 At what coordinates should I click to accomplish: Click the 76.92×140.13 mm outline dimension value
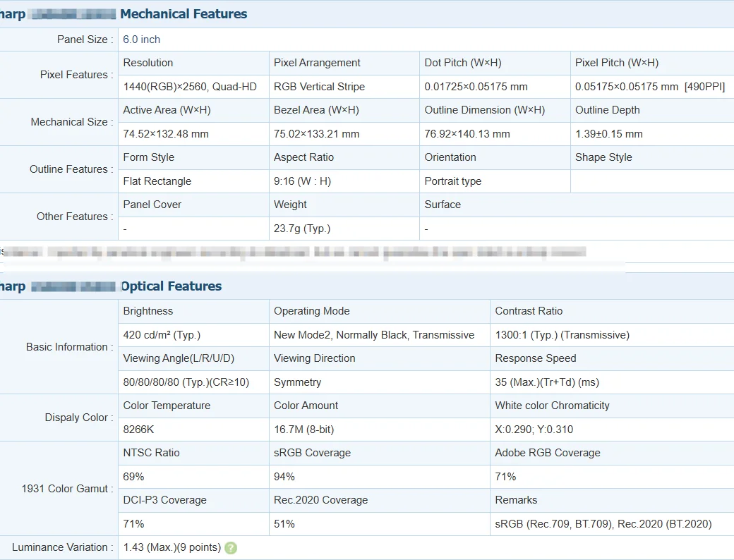(467, 134)
